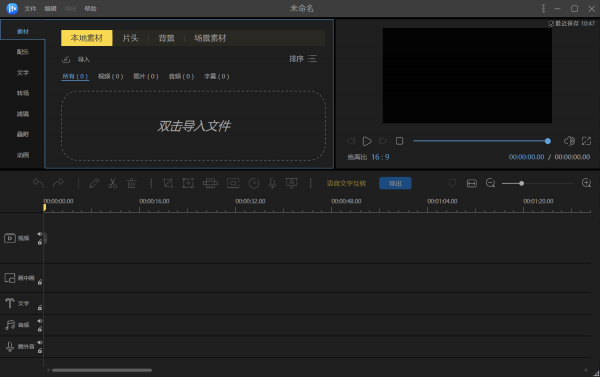Image resolution: width=600 pixels, height=377 pixels.
Task: Open the 16:9 aspect ratio selector
Action: (x=380, y=157)
